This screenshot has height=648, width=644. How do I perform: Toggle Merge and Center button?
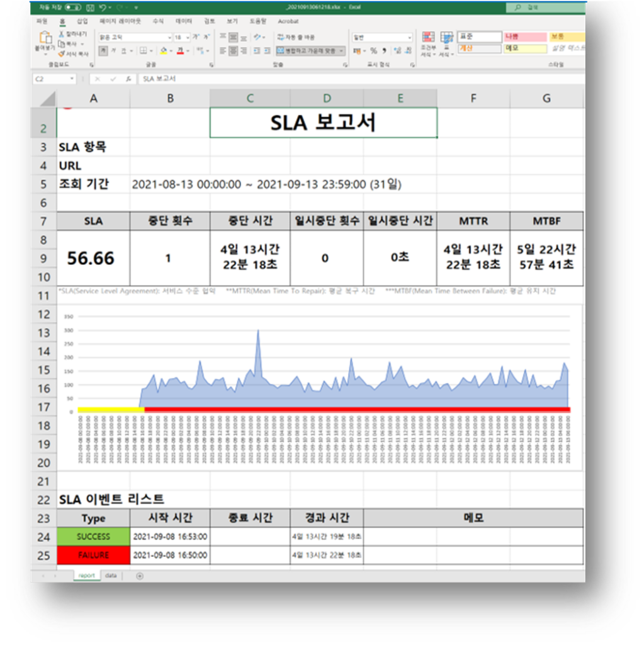click(310, 51)
